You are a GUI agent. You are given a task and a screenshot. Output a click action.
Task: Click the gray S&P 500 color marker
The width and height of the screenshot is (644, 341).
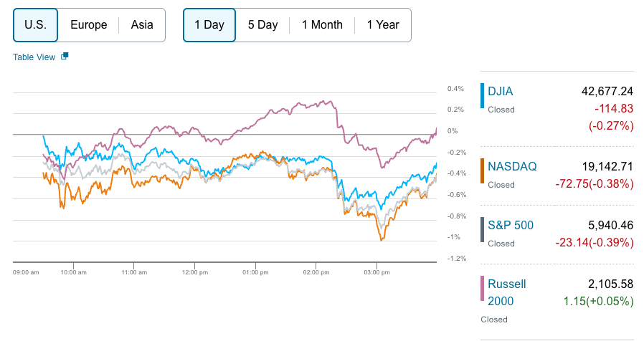tap(483, 230)
